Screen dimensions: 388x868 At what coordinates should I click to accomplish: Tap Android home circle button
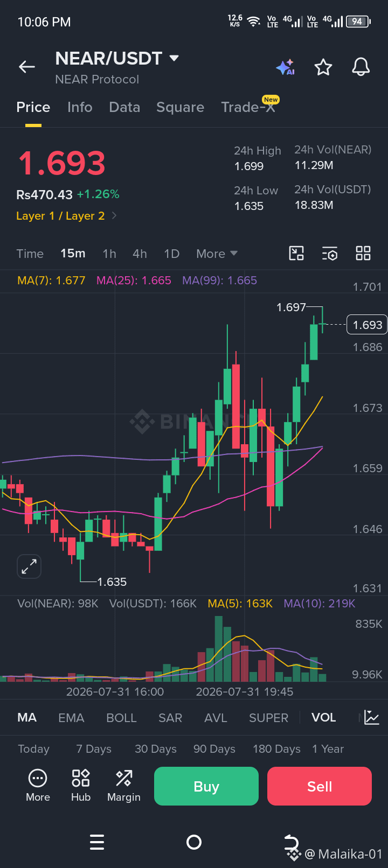194,842
